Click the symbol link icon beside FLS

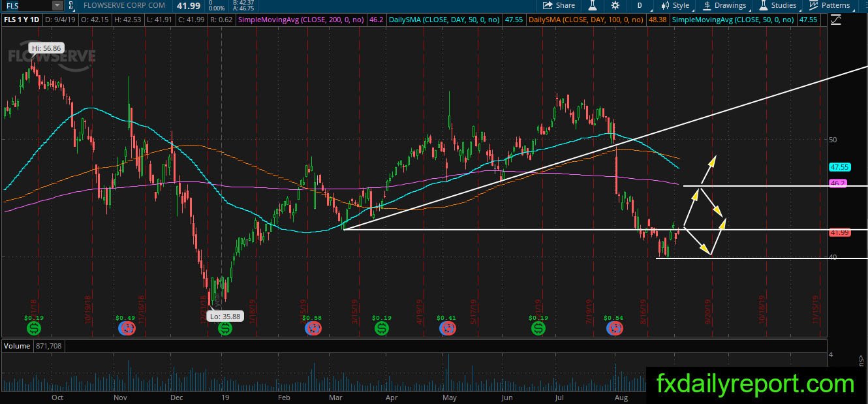click(70, 5)
